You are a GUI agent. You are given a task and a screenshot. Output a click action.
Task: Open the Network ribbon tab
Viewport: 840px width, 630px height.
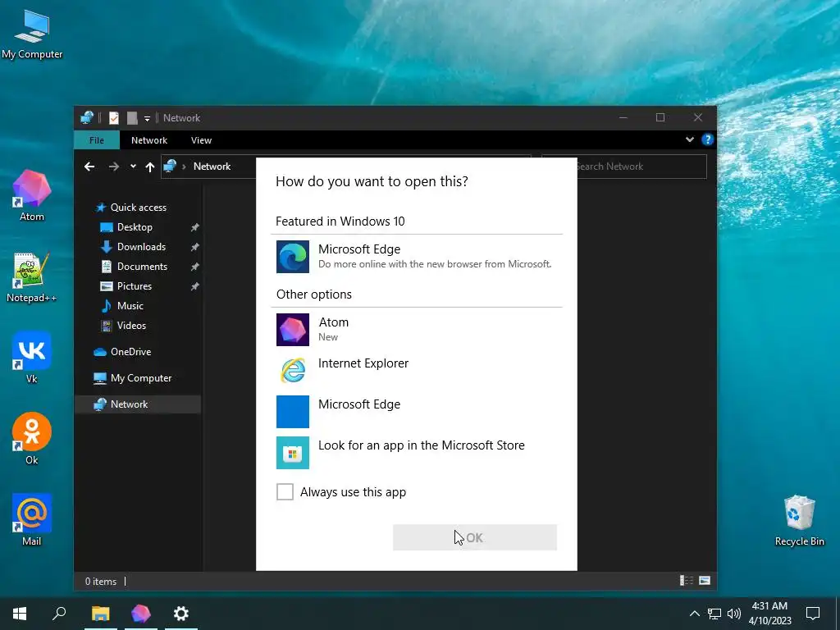(x=149, y=140)
